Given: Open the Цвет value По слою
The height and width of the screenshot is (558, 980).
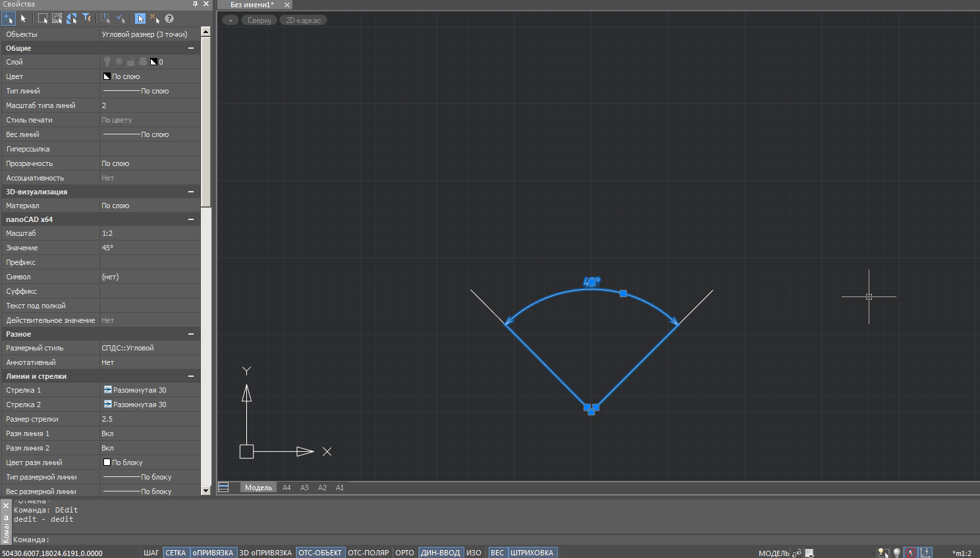Looking at the screenshot, I should [x=150, y=76].
